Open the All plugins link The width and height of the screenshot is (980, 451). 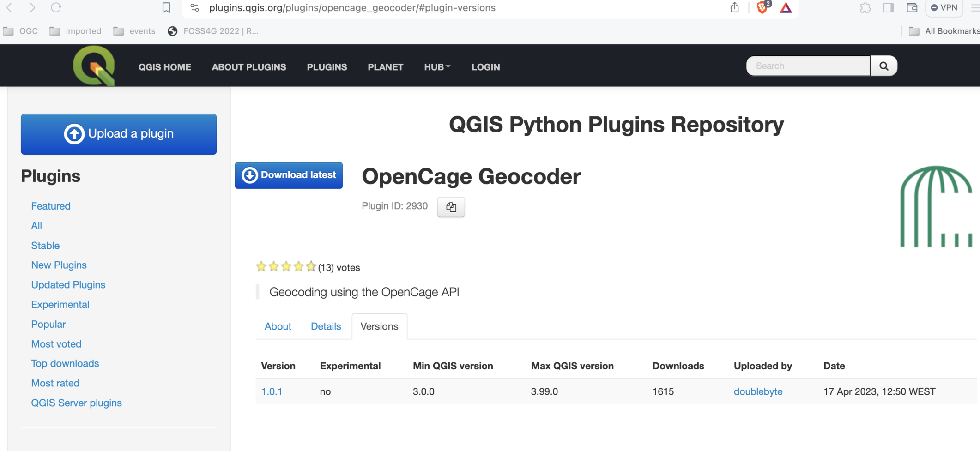pyautogui.click(x=36, y=226)
